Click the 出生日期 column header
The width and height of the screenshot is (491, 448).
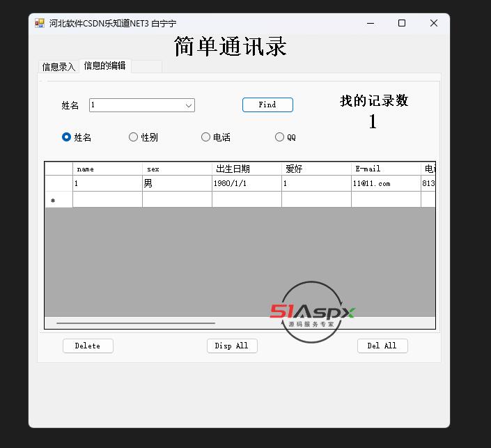coord(247,169)
